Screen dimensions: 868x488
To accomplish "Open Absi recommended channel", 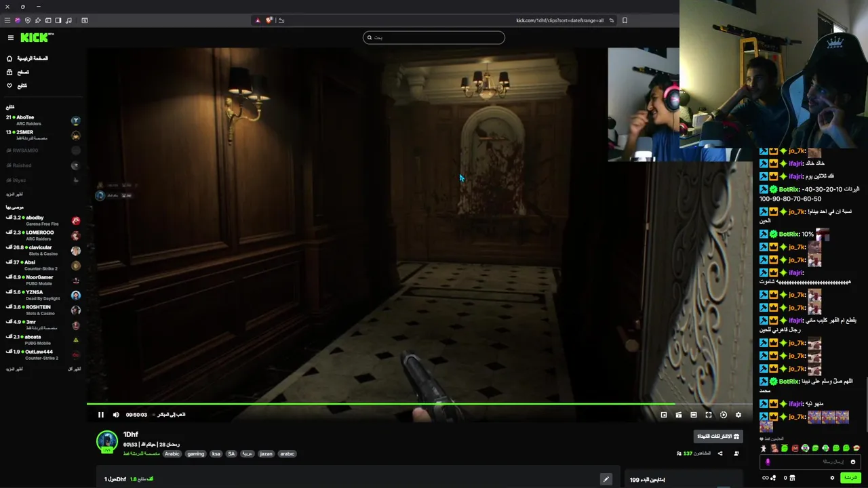I will coord(42,265).
